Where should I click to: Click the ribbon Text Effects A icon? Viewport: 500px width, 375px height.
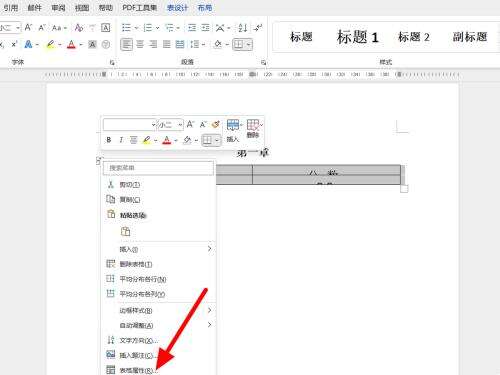click(x=29, y=44)
